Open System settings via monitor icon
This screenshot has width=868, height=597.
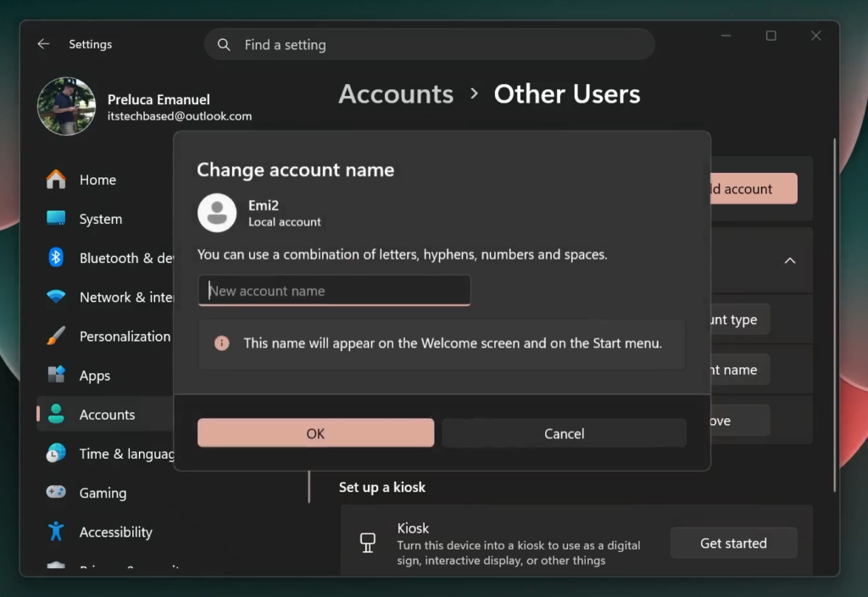coord(56,219)
